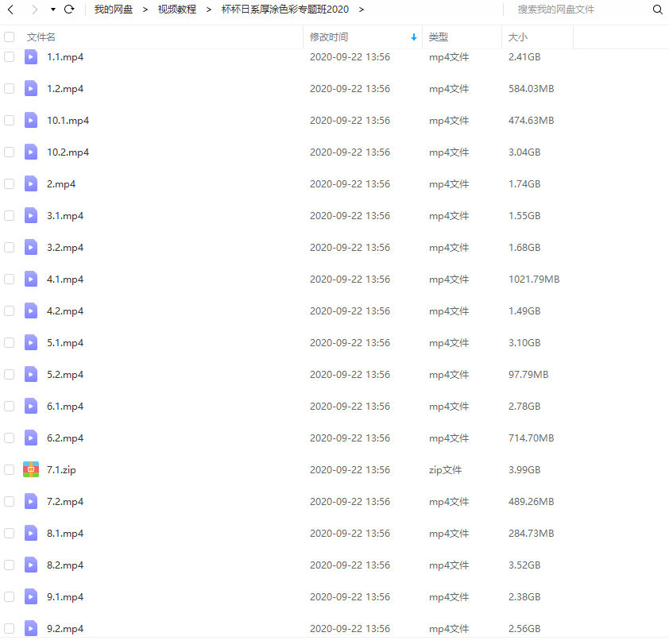This screenshot has height=644, width=669.
Task: Click video icon of 2.mp4
Action: [31, 183]
